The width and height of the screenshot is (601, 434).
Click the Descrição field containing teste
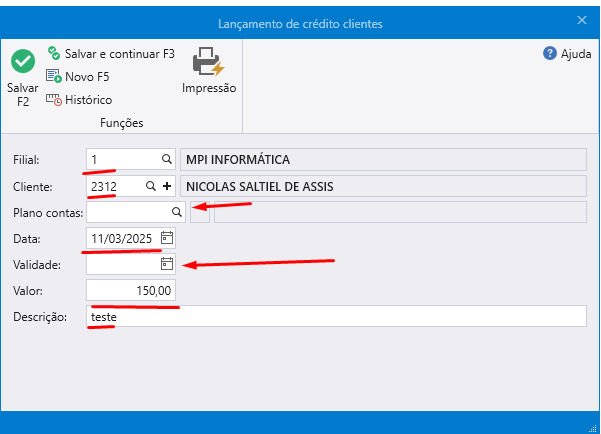(x=336, y=316)
